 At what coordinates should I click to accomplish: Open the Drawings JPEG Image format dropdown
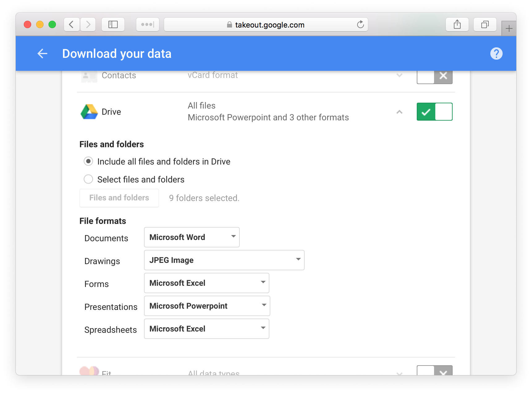(x=224, y=260)
